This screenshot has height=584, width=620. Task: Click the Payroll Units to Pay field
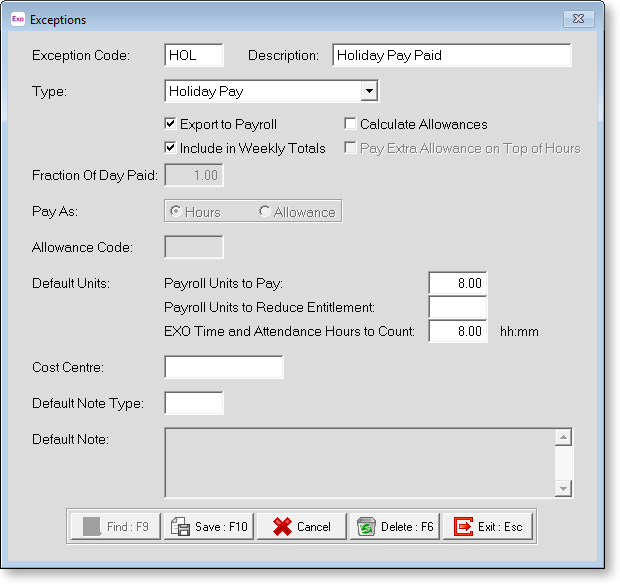click(x=457, y=284)
